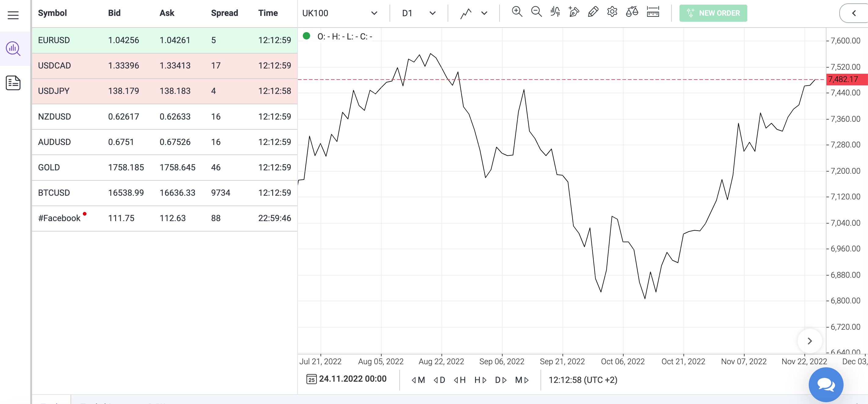Click USDJPY ask price 138.183
The width and height of the screenshot is (868, 404).
click(x=175, y=91)
